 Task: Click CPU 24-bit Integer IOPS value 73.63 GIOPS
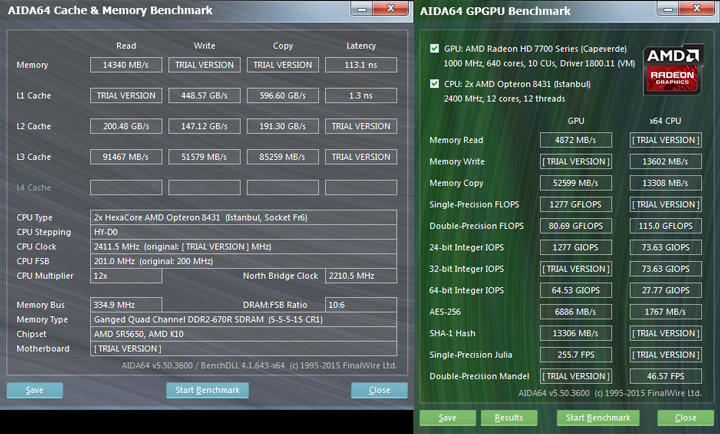pyautogui.click(x=665, y=248)
